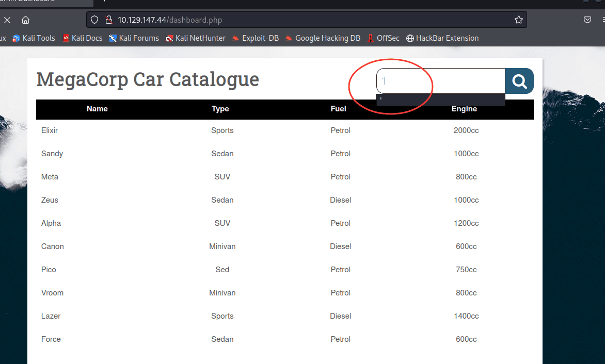
Task: Click the Engine column header
Action: click(x=464, y=109)
